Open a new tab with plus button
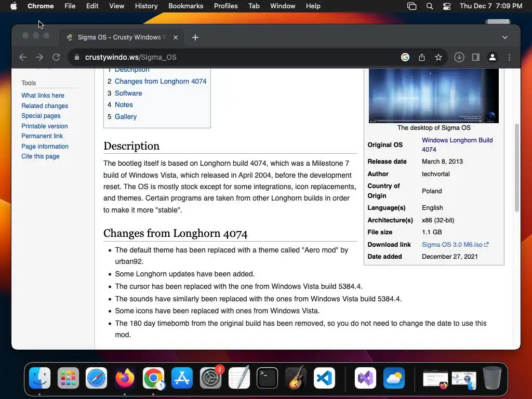Image resolution: width=532 pixels, height=399 pixels. coord(195,37)
